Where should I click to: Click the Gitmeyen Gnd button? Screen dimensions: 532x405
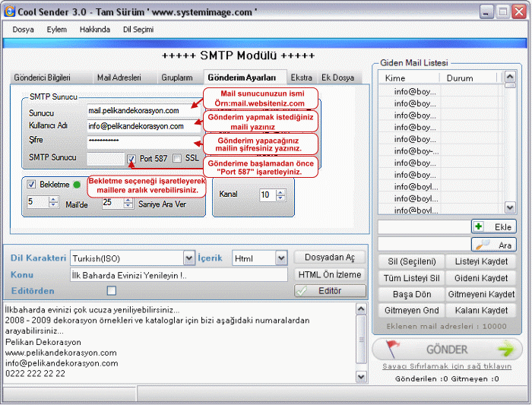[x=412, y=310]
